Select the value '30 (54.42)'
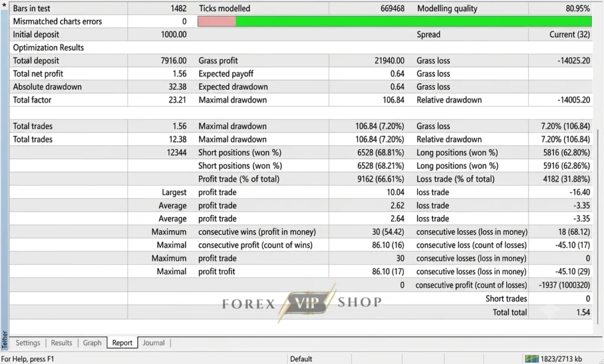604x364 pixels. point(388,232)
